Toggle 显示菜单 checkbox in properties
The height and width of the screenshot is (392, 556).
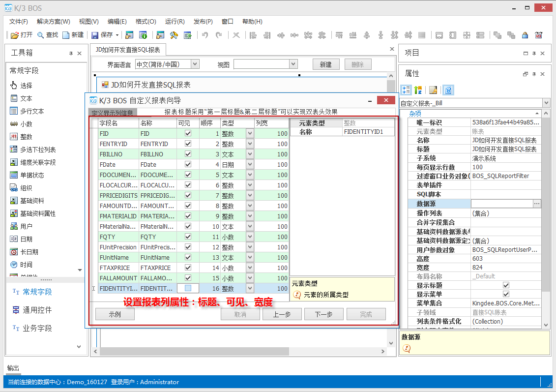click(x=506, y=294)
